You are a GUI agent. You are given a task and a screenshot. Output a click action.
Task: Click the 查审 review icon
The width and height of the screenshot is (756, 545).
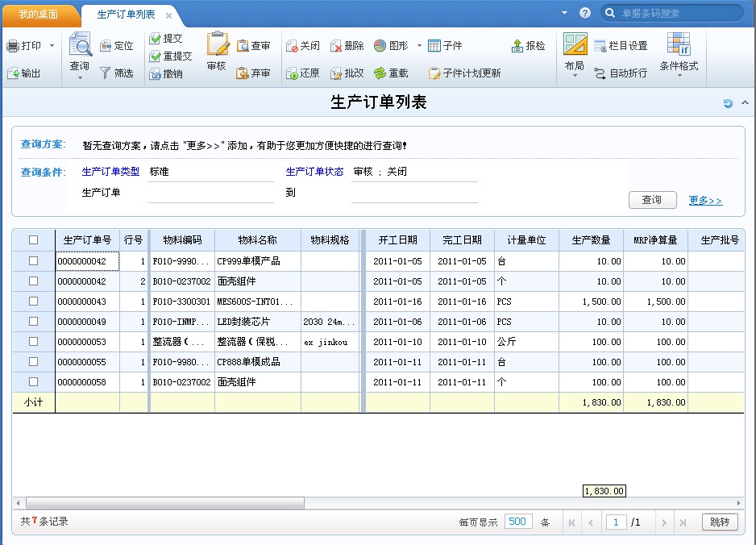click(243, 46)
